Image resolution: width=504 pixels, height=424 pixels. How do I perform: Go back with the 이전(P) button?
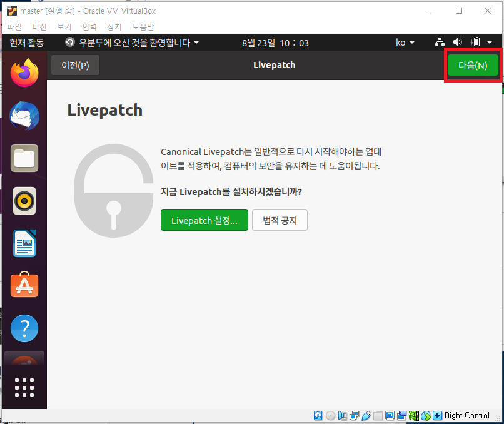coord(75,65)
